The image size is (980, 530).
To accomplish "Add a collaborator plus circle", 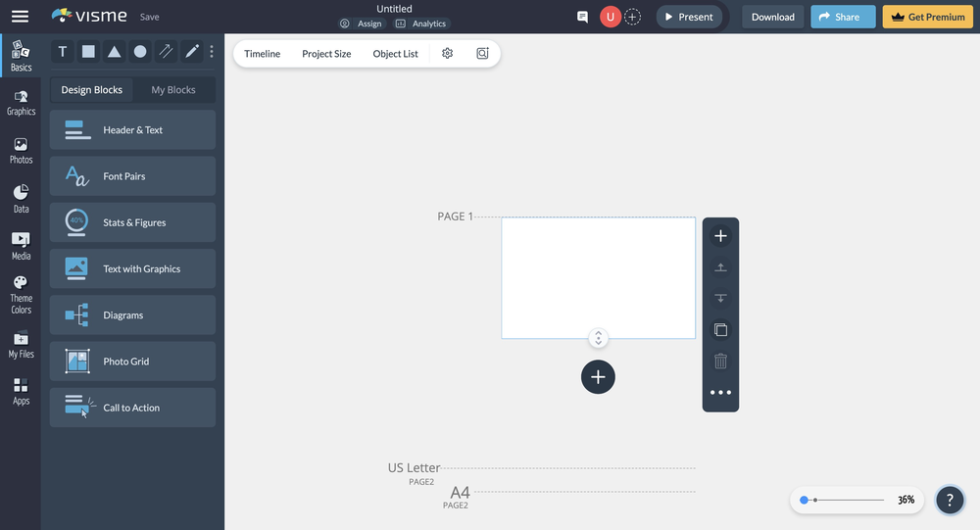I will (632, 17).
